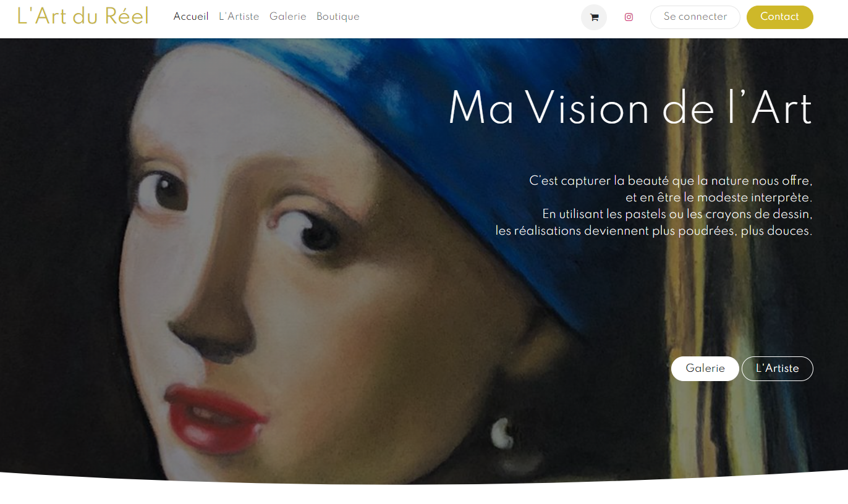Open the Instagram icon in header
848x504 pixels.
629,17
